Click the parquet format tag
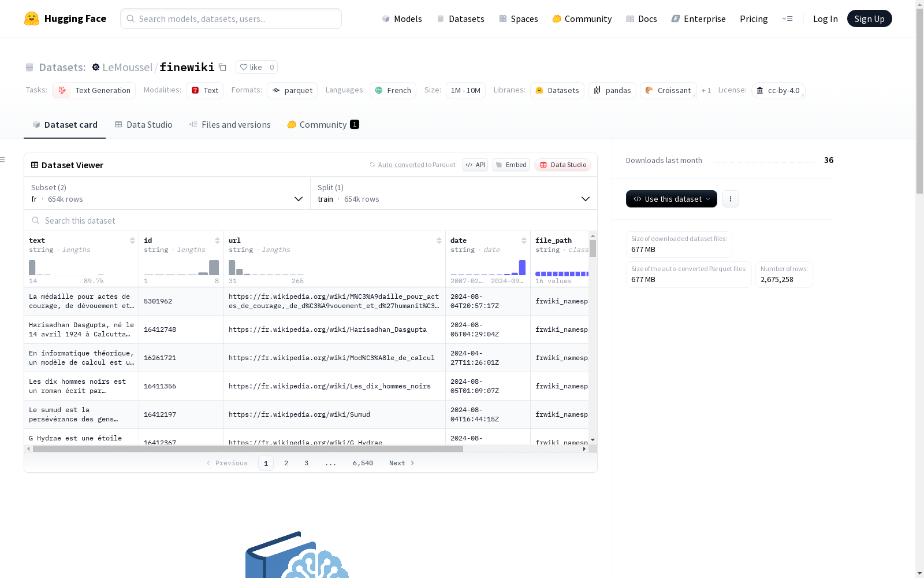The image size is (924, 578). click(292, 90)
